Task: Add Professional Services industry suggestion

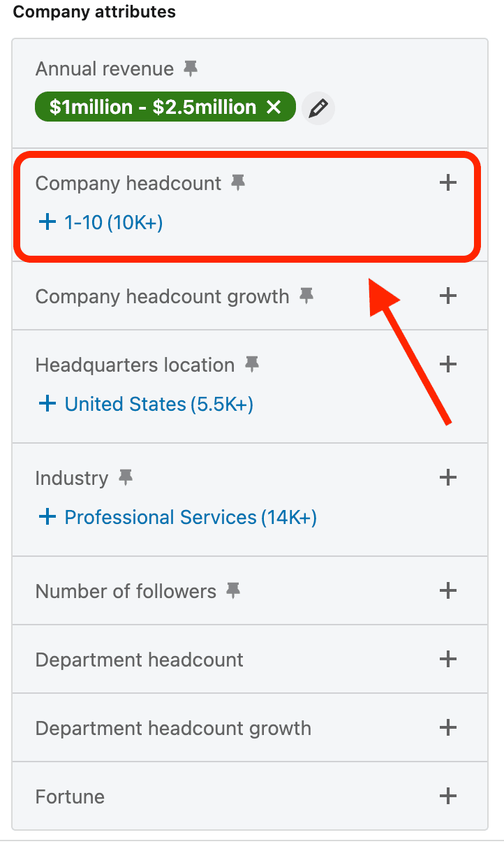Action: tap(177, 517)
